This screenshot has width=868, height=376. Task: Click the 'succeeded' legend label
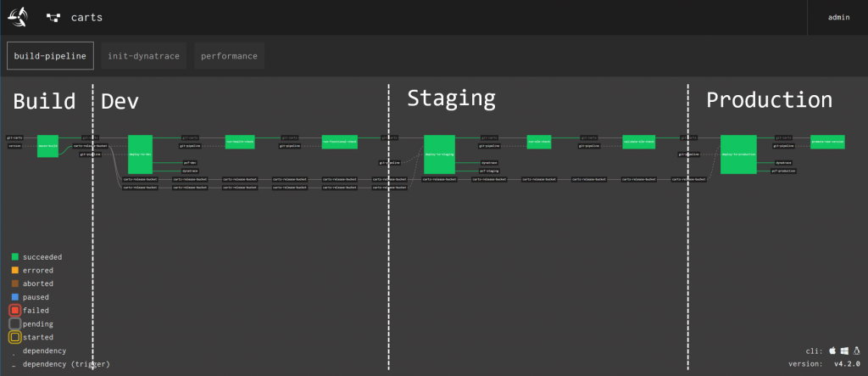42,257
